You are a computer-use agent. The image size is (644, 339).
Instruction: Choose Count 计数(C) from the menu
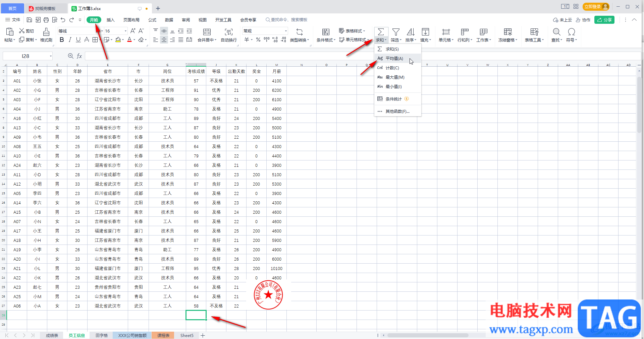(398, 68)
